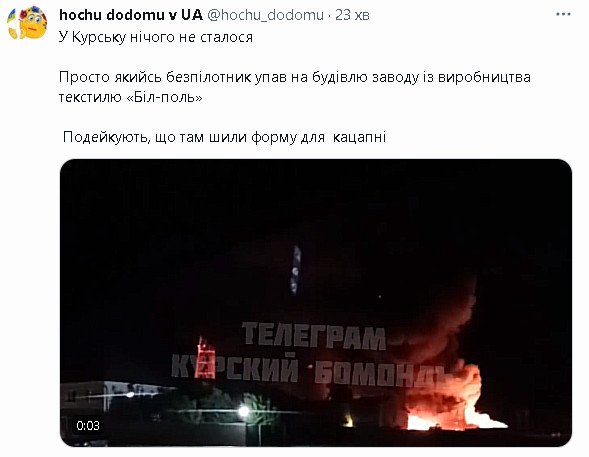
Task: Click the emoji profile avatar
Action: [27, 23]
